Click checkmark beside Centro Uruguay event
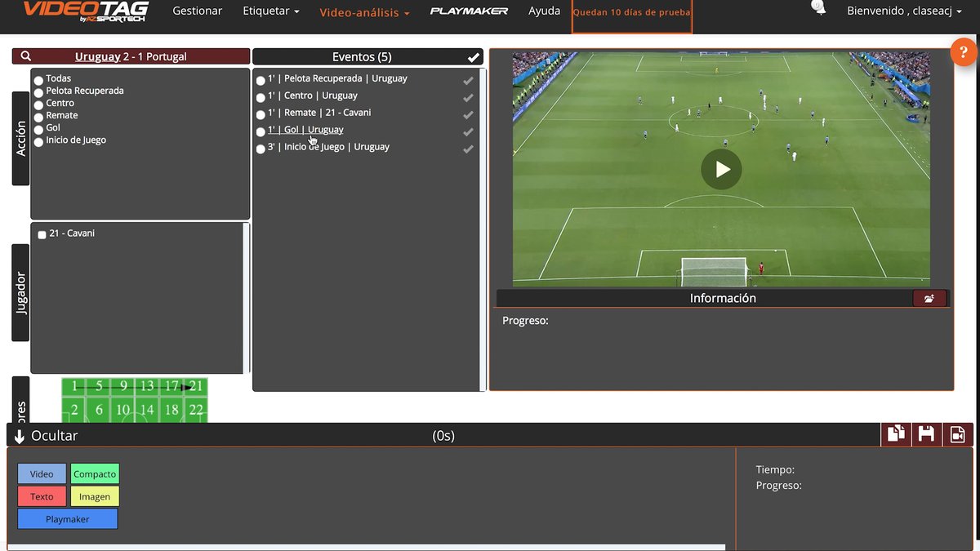The image size is (980, 551). click(469, 97)
